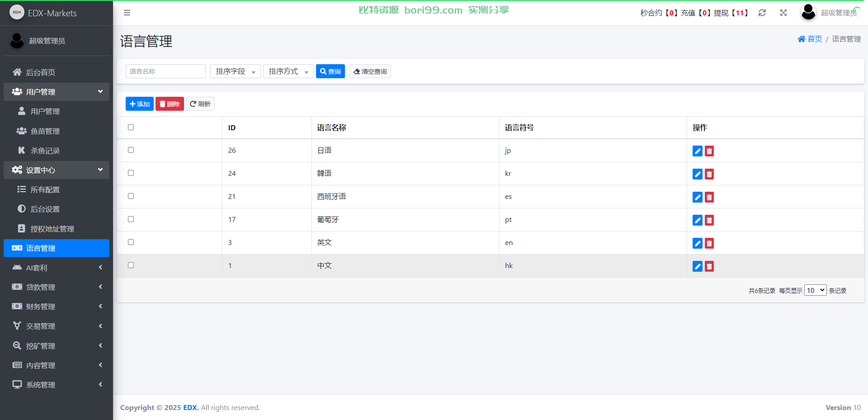Collapse the 设置中心 sidebar group

57,170
